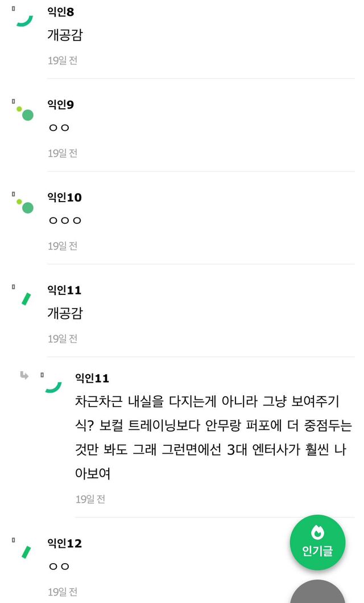Click the reply arrow icon before the nested comment
This screenshot has width=364, height=603.
pos(24,375)
